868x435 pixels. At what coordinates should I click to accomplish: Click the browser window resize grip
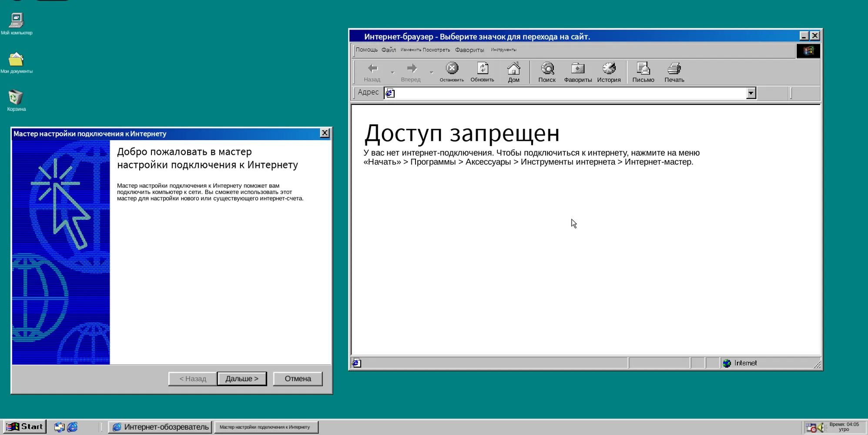point(817,365)
